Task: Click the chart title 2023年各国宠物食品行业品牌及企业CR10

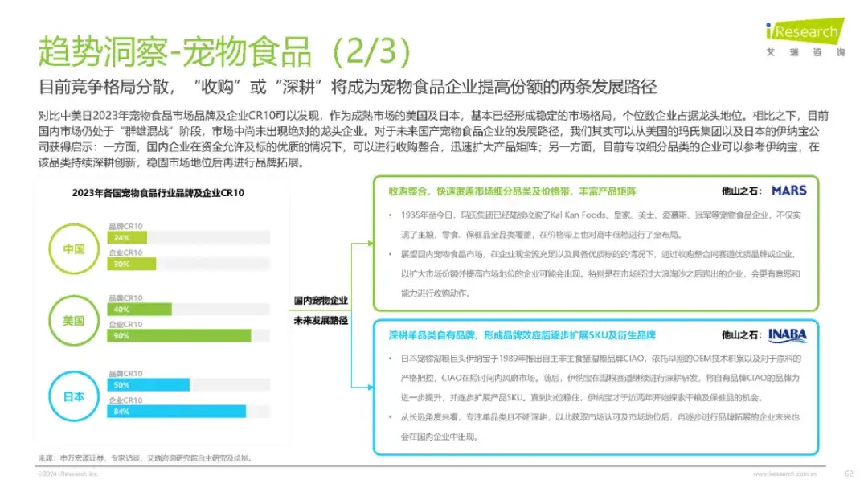Action: click(x=158, y=193)
